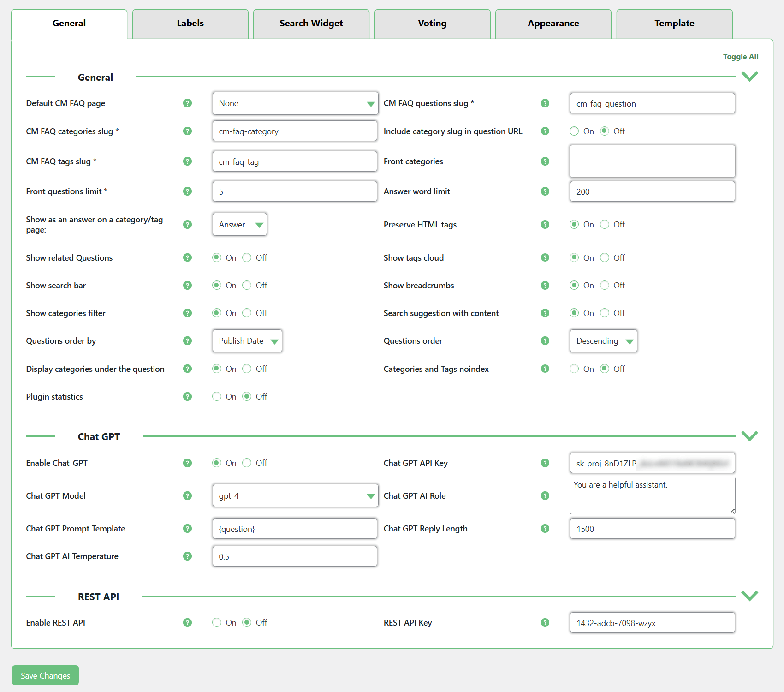Click help icon beside Default CM FAQ page

187,103
